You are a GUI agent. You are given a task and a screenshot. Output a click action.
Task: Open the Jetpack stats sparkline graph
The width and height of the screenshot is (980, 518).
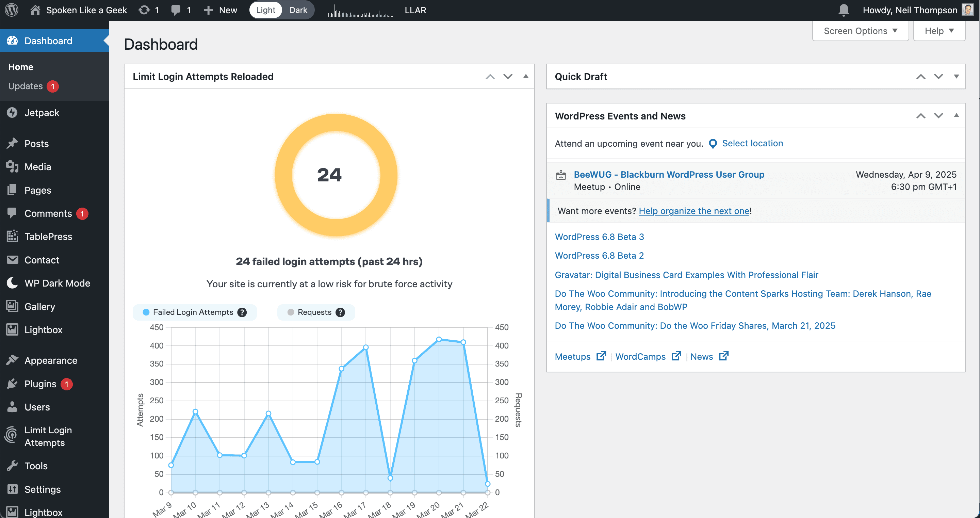(x=360, y=10)
